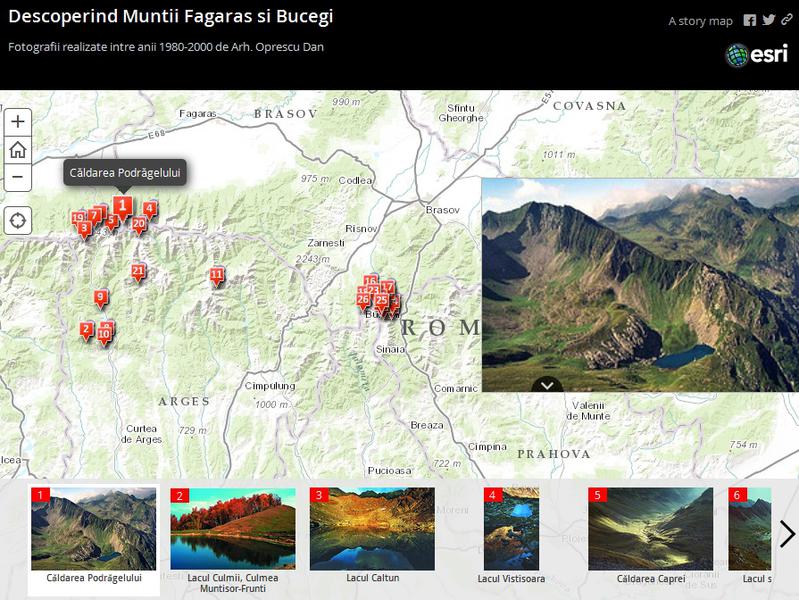Click map marker 21
The image size is (799, 600).
(138, 272)
